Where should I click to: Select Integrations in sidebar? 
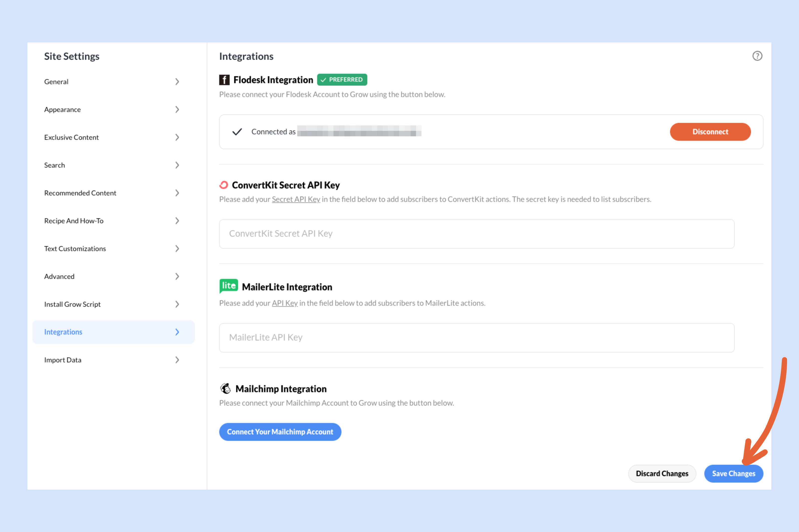point(113,332)
